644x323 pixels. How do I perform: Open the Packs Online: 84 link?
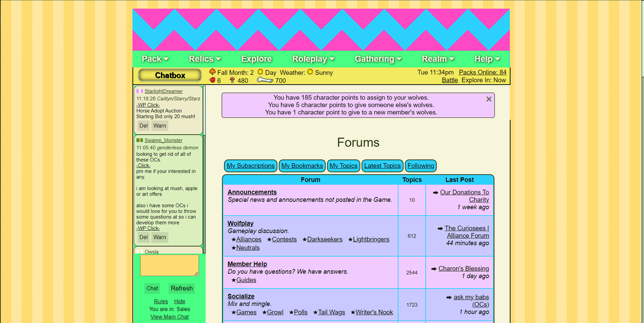(x=482, y=73)
